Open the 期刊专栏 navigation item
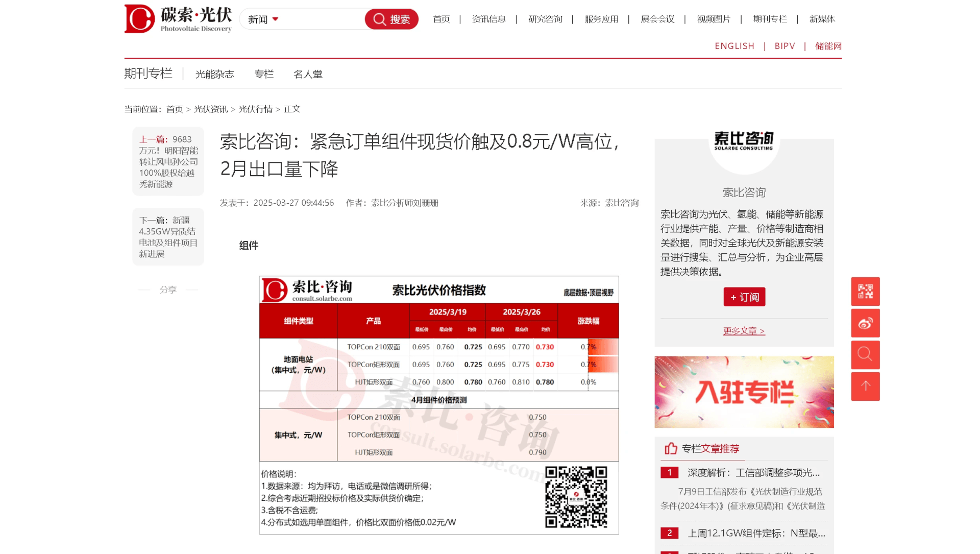980x554 pixels. click(770, 19)
